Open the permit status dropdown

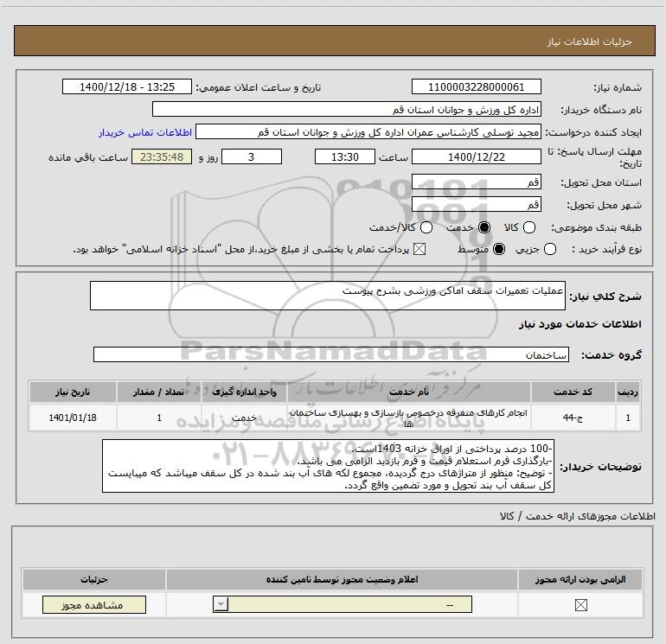coord(343,604)
